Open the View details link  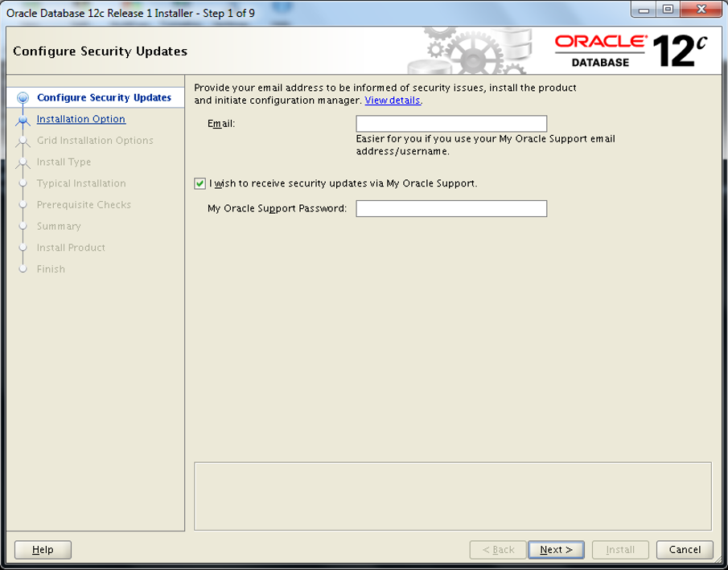tap(393, 100)
